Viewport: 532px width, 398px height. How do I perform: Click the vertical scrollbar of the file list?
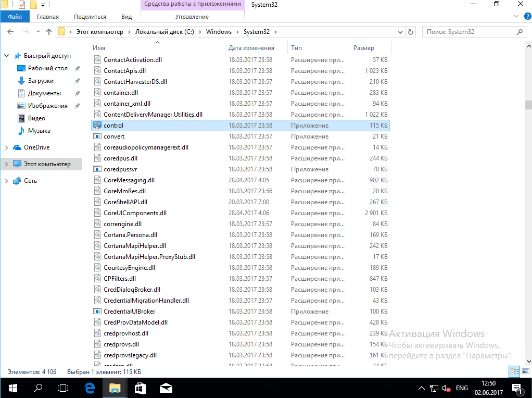point(528,208)
